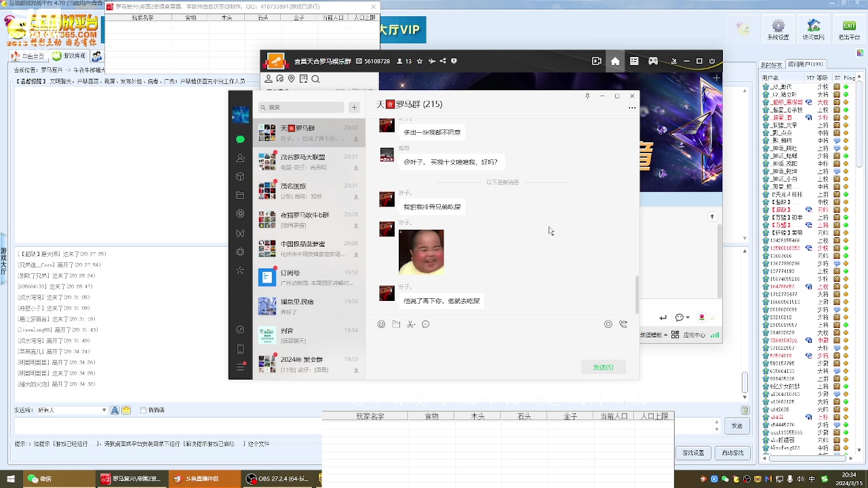This screenshot has width=868, height=488.
Task: Open 系统设置 on the game platform
Action: click(x=778, y=30)
